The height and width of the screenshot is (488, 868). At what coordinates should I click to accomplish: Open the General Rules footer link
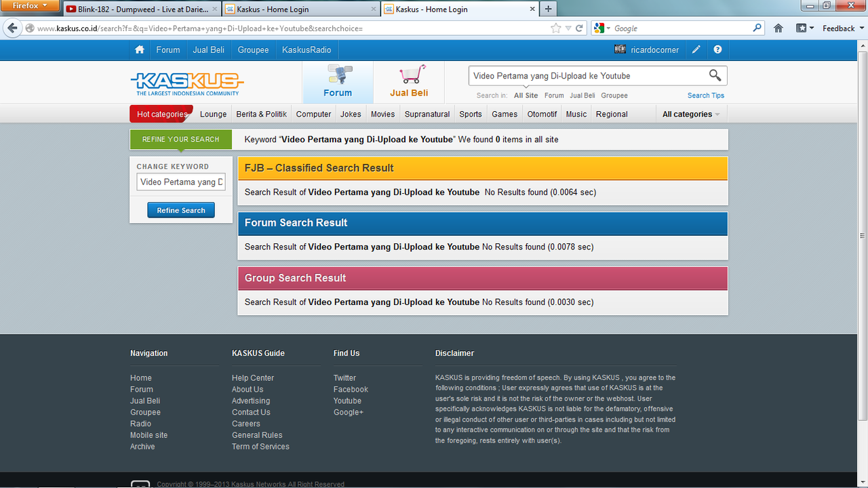click(x=257, y=435)
